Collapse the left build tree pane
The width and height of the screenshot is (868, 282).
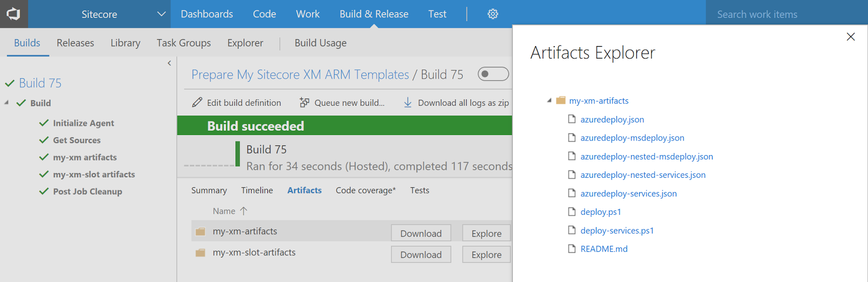click(x=169, y=63)
